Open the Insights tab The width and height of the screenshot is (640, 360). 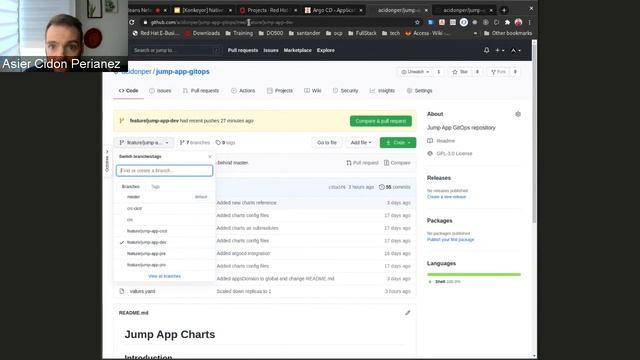point(382,91)
